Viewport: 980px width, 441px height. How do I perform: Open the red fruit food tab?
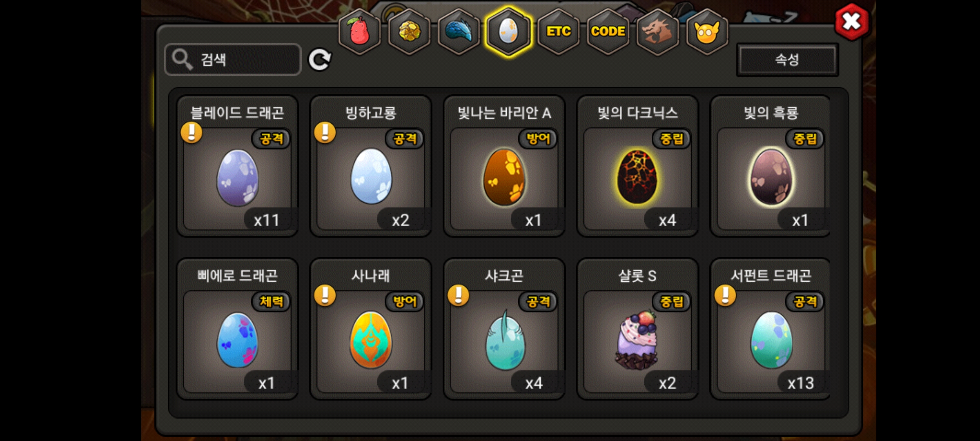coord(359,31)
